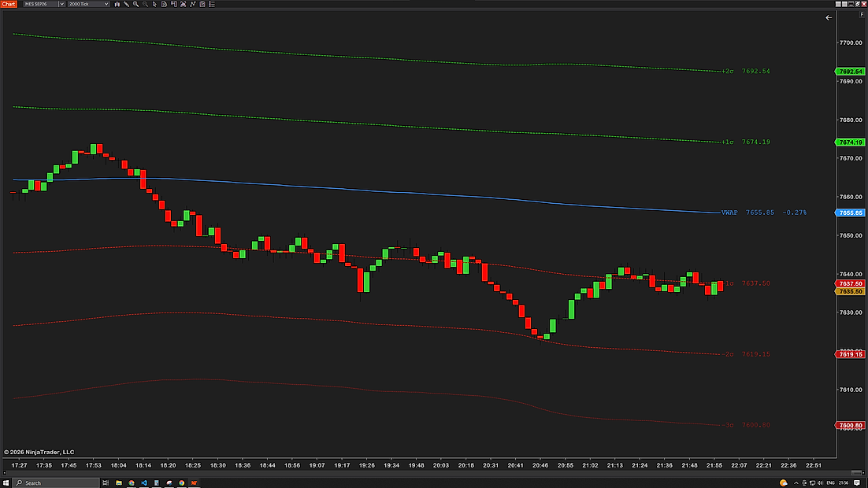Open the strategies icon

coord(202,4)
